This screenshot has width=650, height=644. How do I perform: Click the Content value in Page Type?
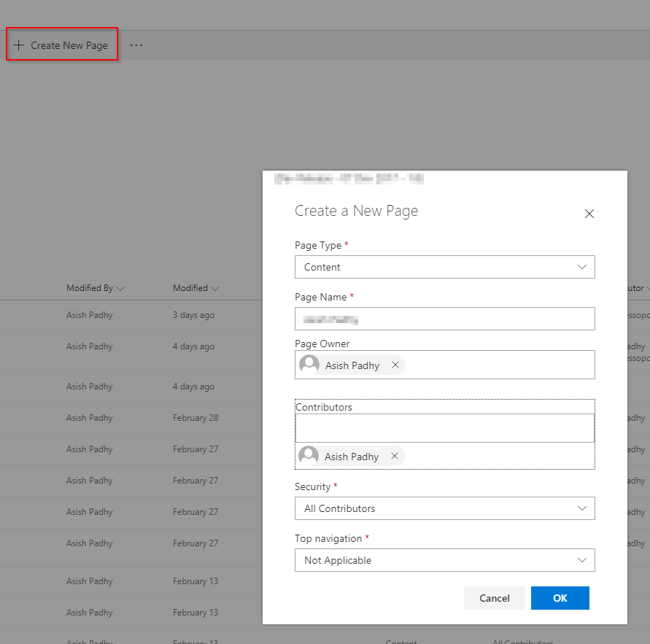tap(322, 267)
